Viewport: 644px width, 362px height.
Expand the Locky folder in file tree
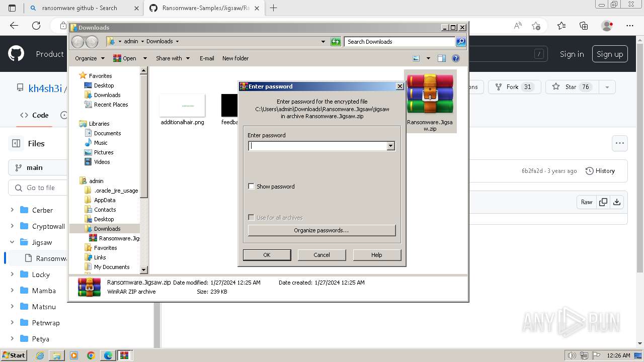point(12,275)
